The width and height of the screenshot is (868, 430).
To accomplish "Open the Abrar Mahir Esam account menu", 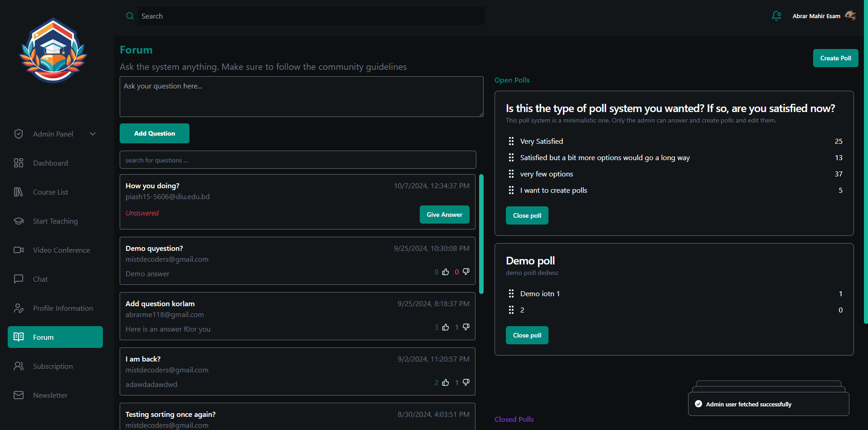I will 816,16.
